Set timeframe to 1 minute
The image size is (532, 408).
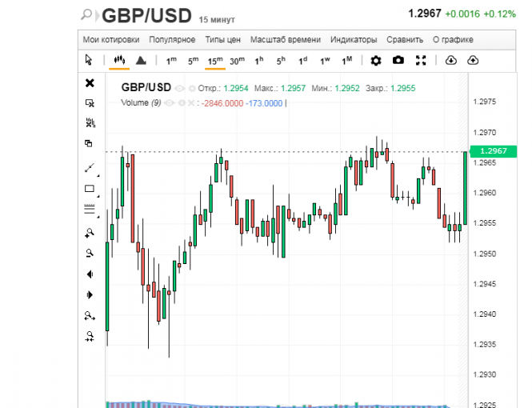click(x=171, y=61)
